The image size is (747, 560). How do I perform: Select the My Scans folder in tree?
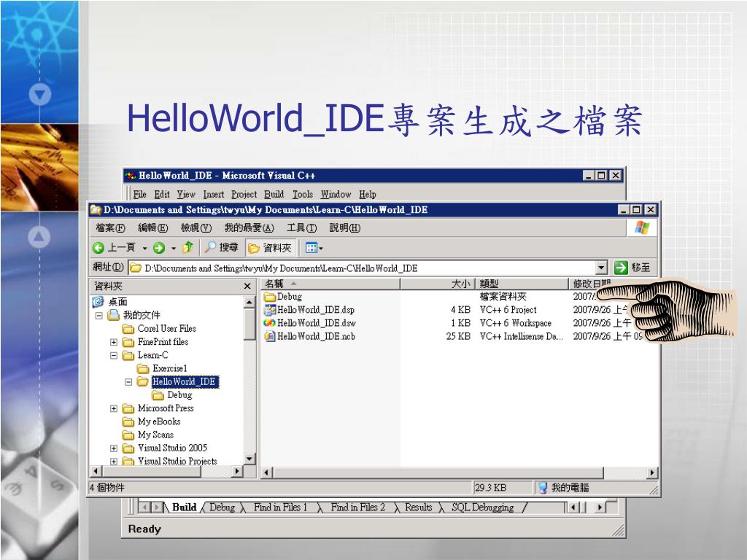(155, 435)
